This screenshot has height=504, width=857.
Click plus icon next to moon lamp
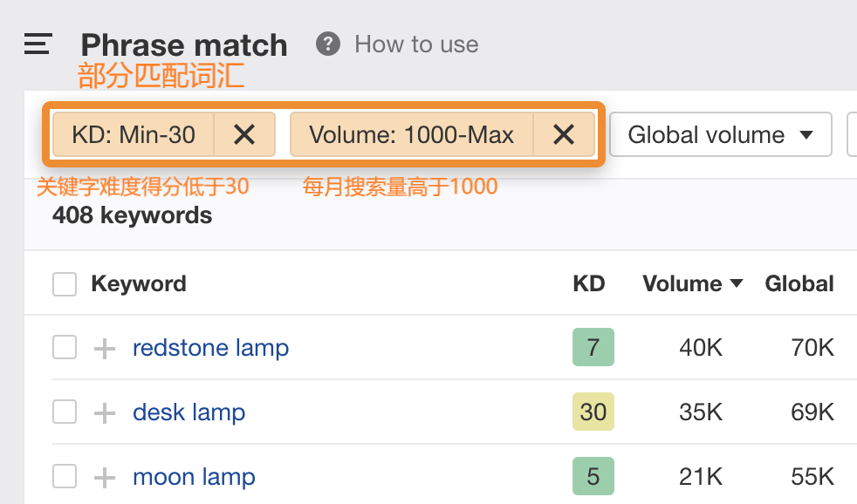click(x=105, y=477)
